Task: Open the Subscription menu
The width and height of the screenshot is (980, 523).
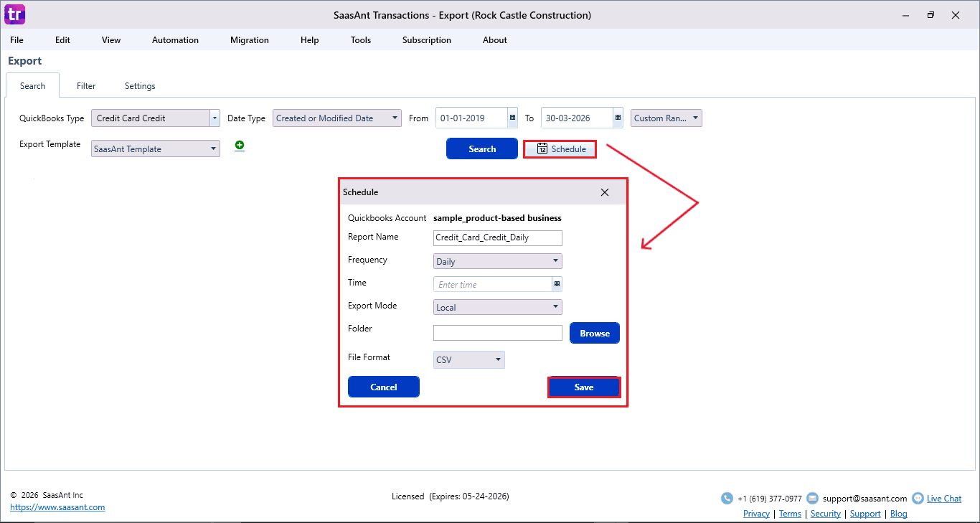Action: (427, 40)
